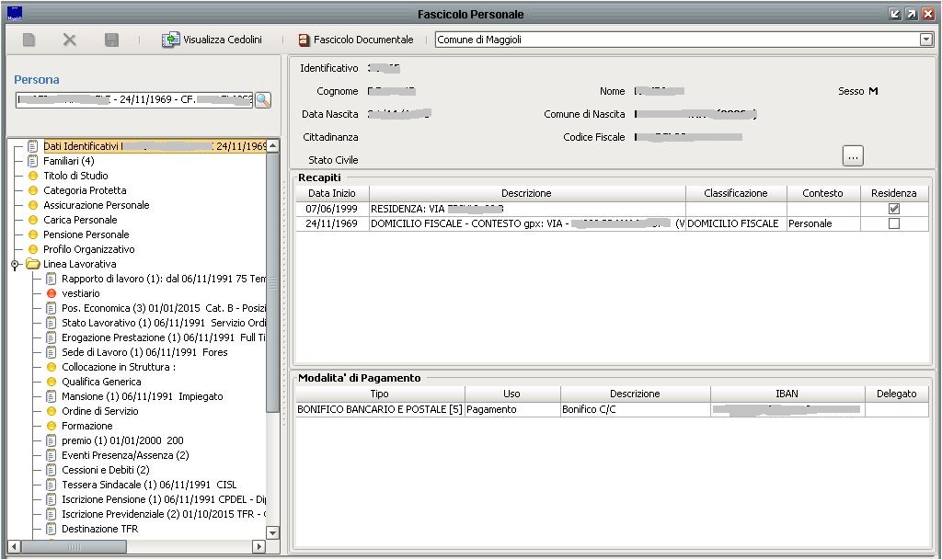Viewport: 942px width, 560px height.
Task: Toggle Residenza checkbox for 07/06/1999 row
Action: (893, 209)
